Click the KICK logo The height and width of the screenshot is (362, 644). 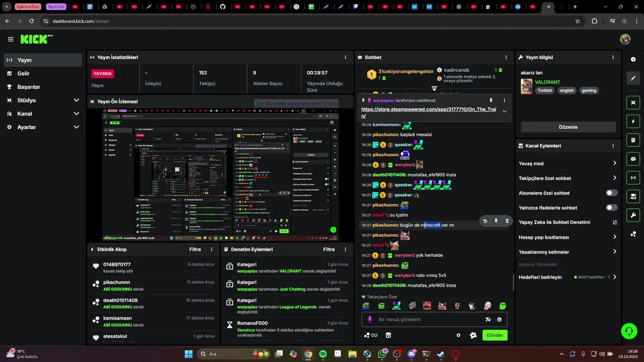[x=37, y=39]
